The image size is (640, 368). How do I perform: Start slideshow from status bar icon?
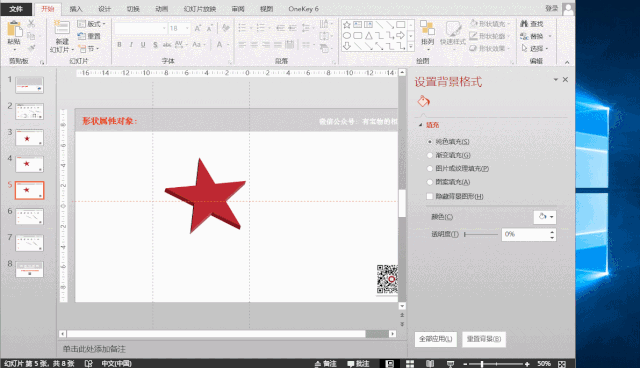pyautogui.click(x=450, y=364)
